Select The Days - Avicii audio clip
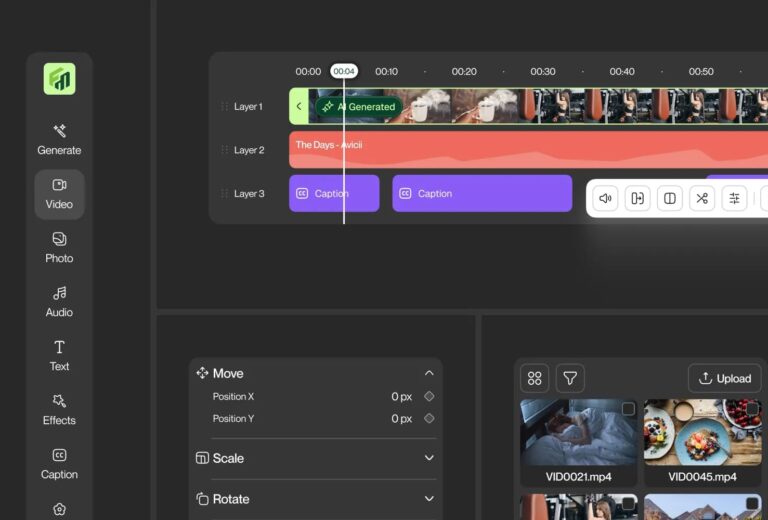The height and width of the screenshot is (520, 768). (x=528, y=150)
